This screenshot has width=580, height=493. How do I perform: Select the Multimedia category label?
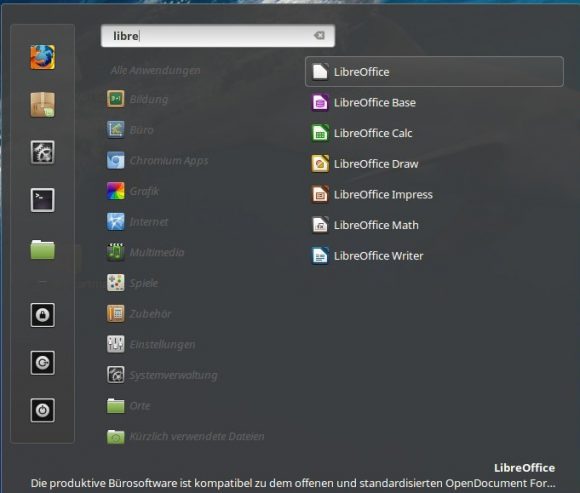157,252
